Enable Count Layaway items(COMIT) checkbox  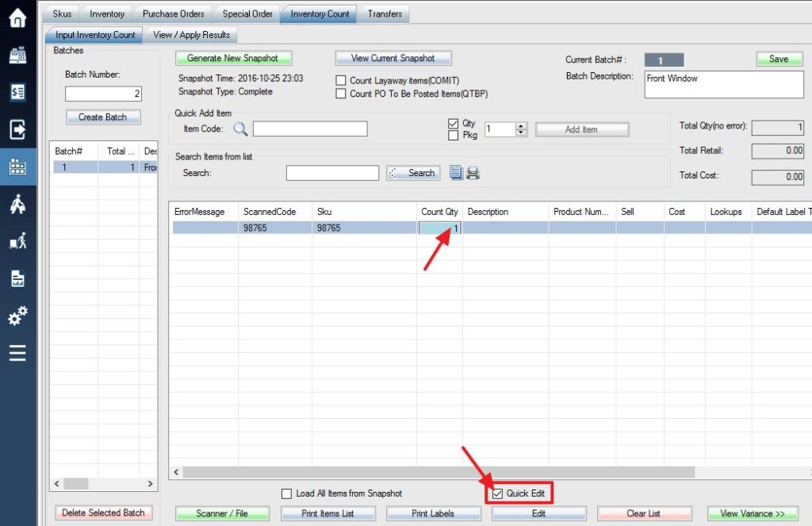(341, 80)
